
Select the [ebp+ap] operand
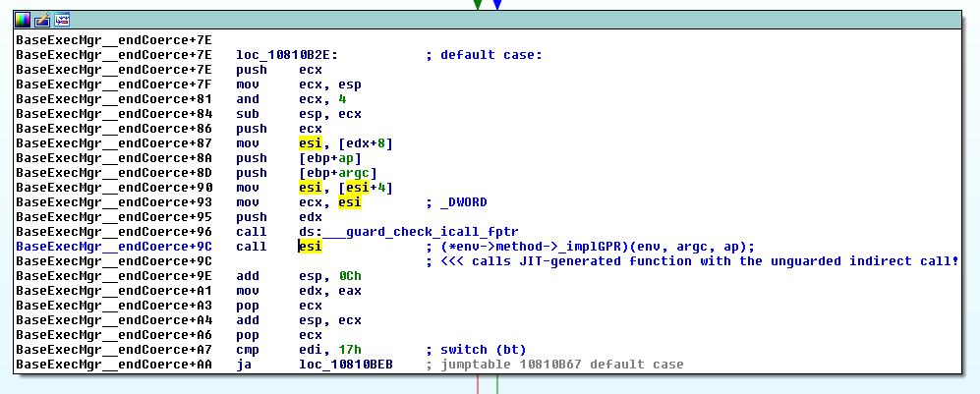click(330, 158)
